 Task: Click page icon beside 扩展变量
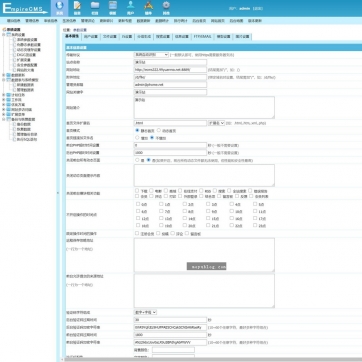[14, 60]
